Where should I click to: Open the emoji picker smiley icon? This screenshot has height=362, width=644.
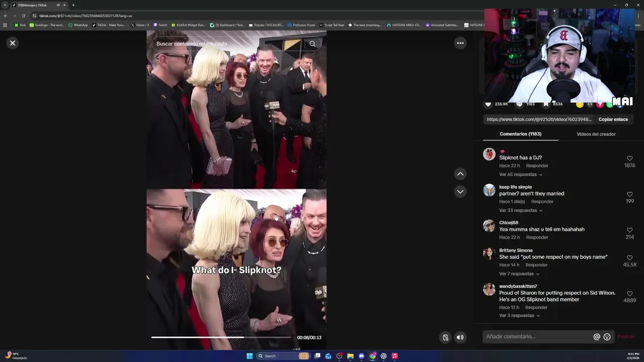tap(607, 337)
